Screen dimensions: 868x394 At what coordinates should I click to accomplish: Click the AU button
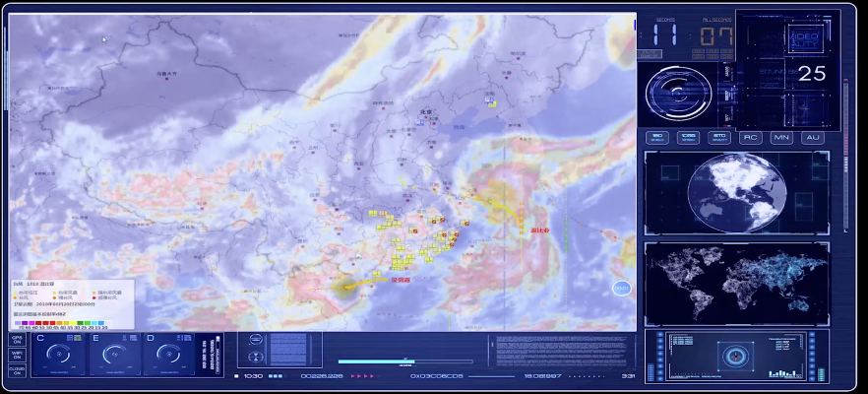(x=813, y=138)
